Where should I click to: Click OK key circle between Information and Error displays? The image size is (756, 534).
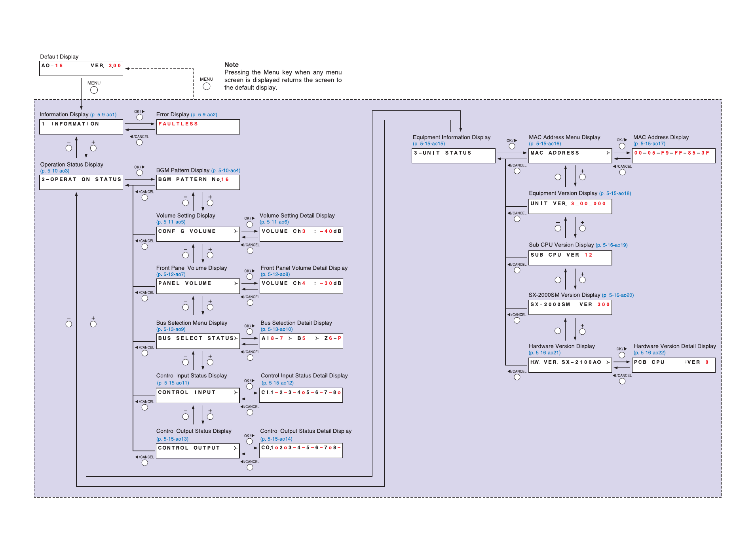[140, 117]
